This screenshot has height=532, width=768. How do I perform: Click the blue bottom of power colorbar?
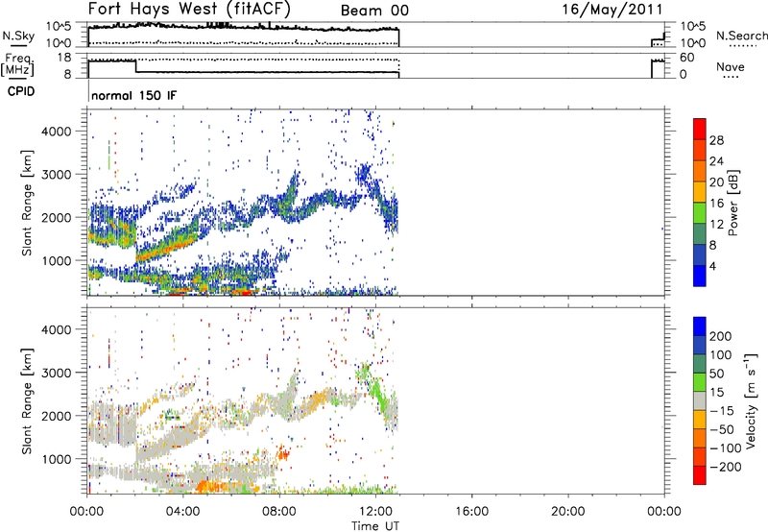700,276
